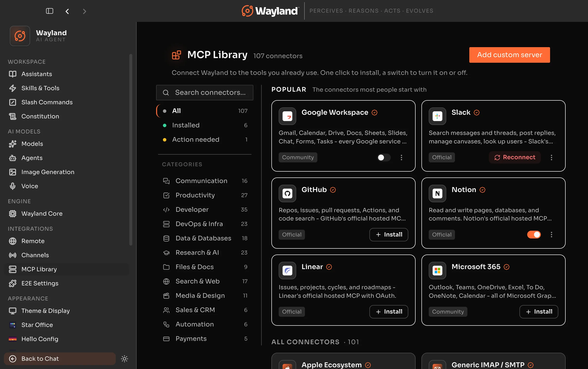Screen dimensions: 588x369
Task: Click the Automation category icon
Action: coord(166,324)
